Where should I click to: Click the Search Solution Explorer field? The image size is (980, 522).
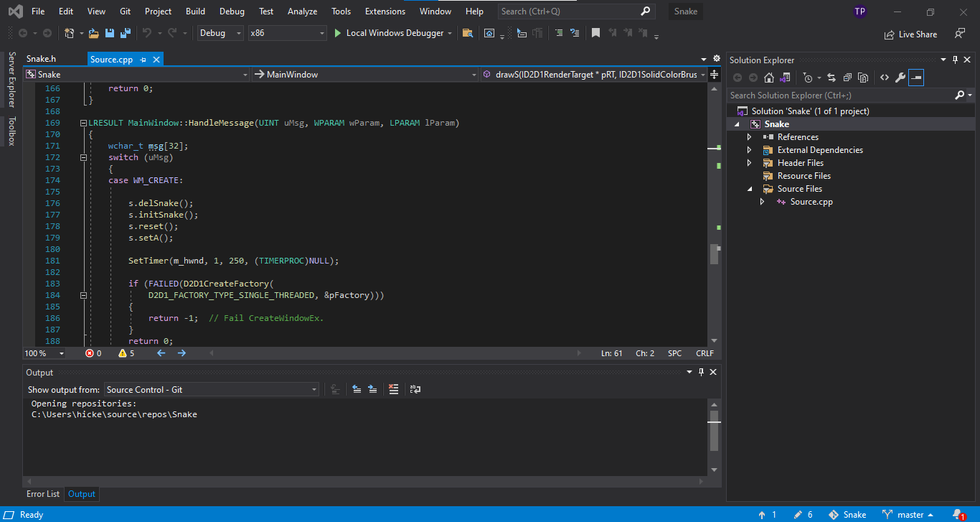pyautogui.click(x=839, y=95)
